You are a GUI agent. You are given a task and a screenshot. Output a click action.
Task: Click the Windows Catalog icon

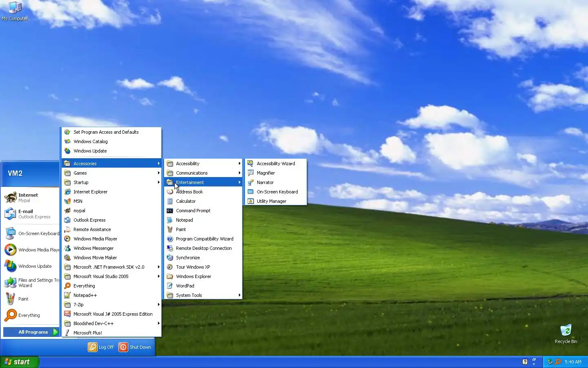(x=67, y=141)
